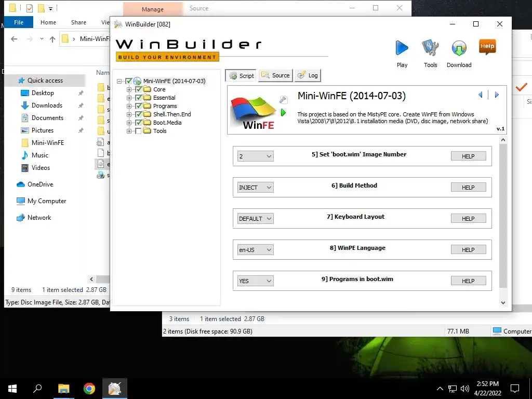532x399 pixels.
Task: Open Keyboard Layout DEFAULT dropdown
Action: (256, 219)
